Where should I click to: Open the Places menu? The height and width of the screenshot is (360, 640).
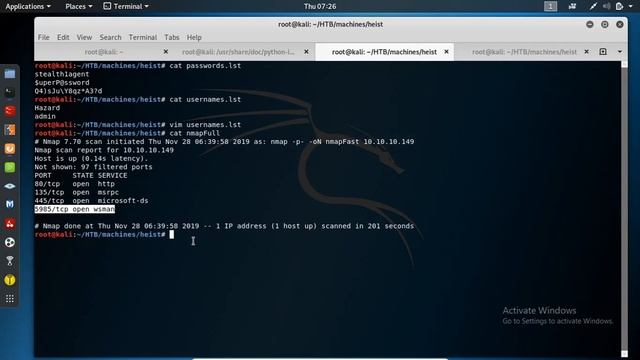tap(79, 6)
